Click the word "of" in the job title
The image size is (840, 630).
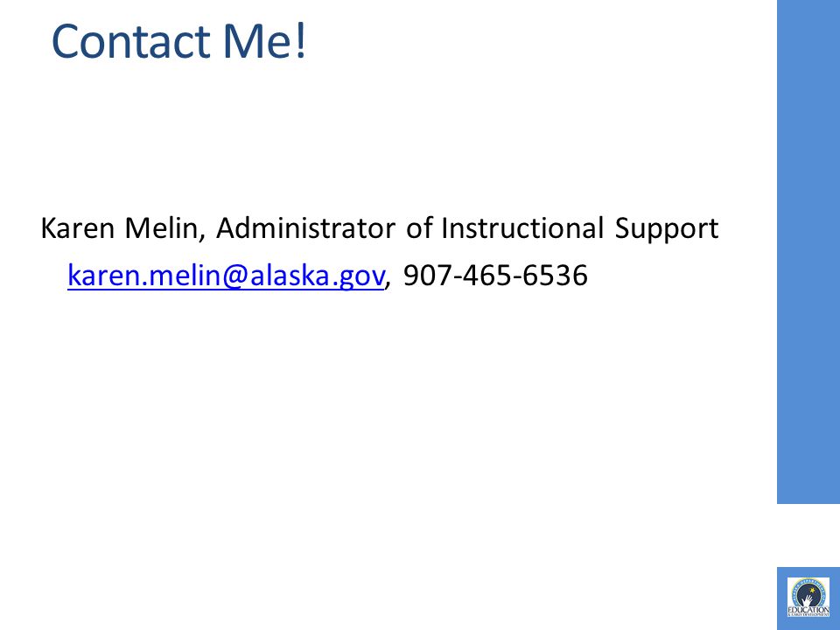point(418,228)
